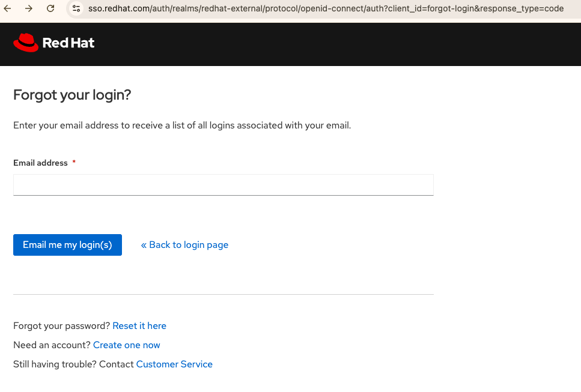Open the Reset it here password link
The width and height of the screenshot is (581, 392).
coord(139,326)
